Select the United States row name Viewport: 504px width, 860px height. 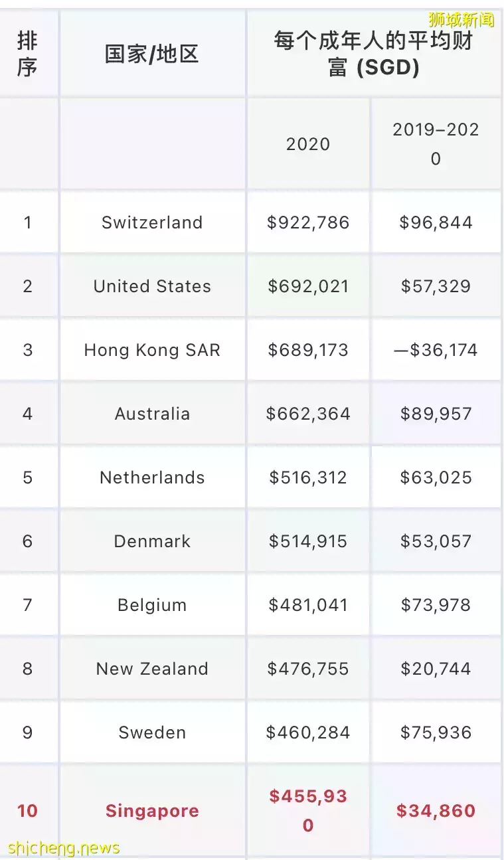coord(152,286)
